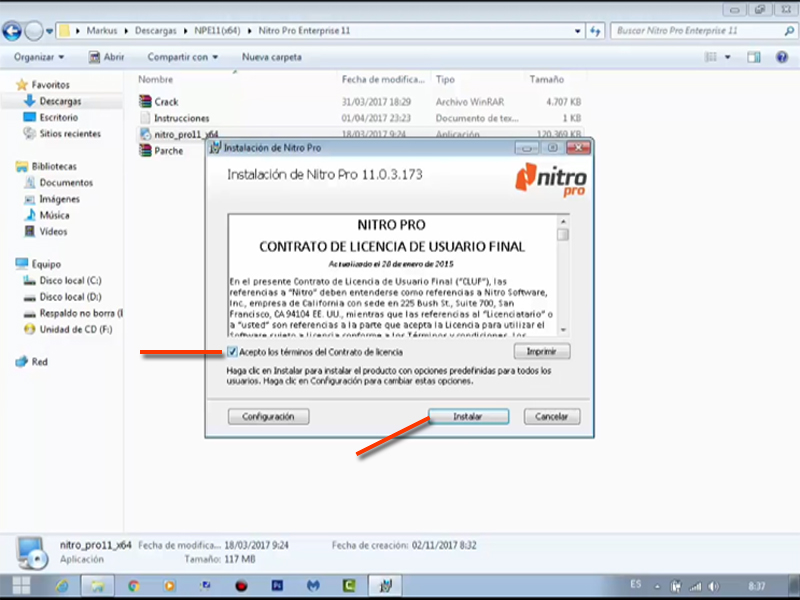Open Configuración in the installer dialog
Screen dimensions: 800x600
[x=268, y=416]
